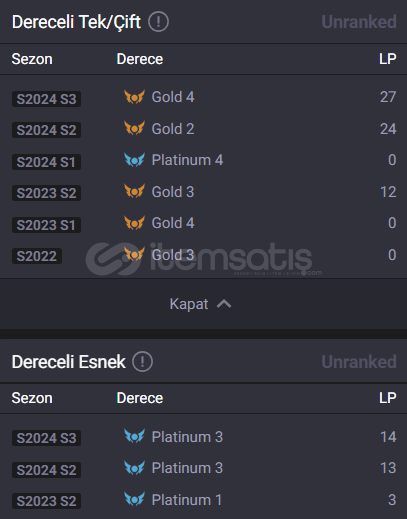Click the upward chevron next to Kapat
Image resolution: width=407 pixels, height=519 pixels.
[x=224, y=304]
